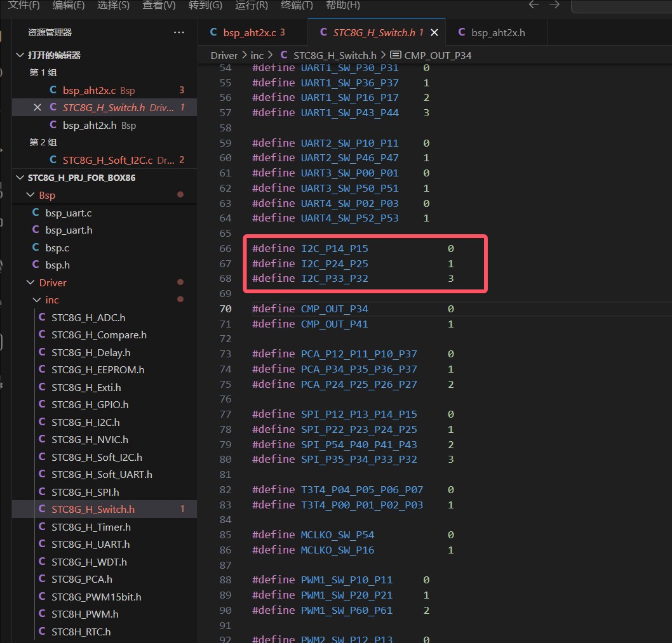Open STC8G_H_Soft_I2C.c in group 2

pos(105,160)
